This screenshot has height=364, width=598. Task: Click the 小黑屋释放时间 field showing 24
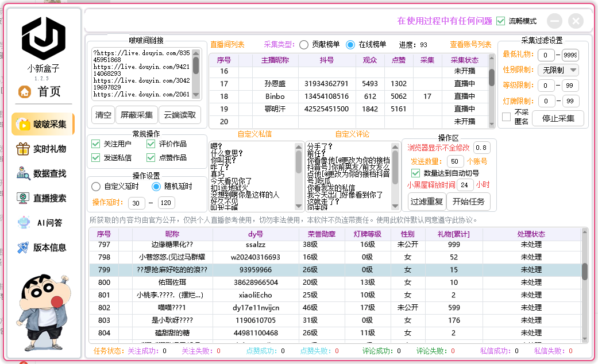point(465,185)
